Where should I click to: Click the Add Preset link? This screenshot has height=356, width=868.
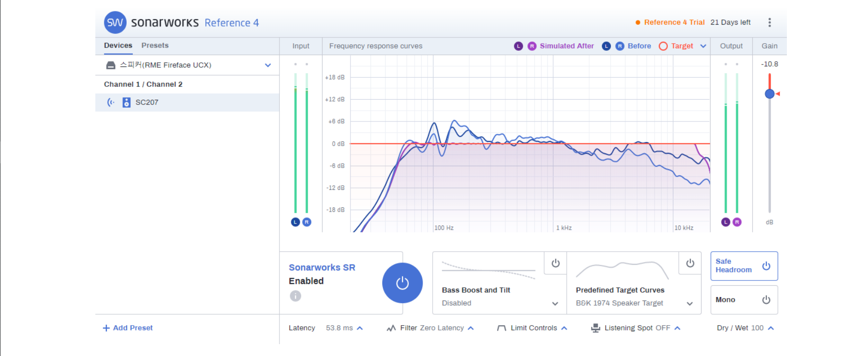(x=133, y=328)
